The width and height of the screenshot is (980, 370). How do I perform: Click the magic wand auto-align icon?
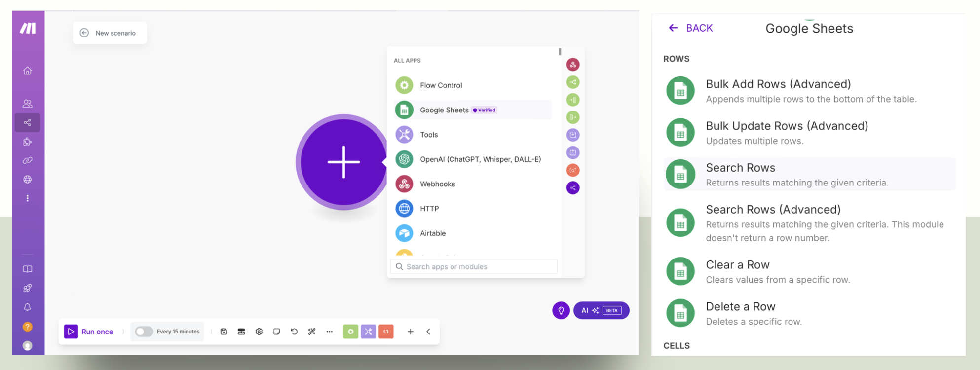tap(312, 332)
